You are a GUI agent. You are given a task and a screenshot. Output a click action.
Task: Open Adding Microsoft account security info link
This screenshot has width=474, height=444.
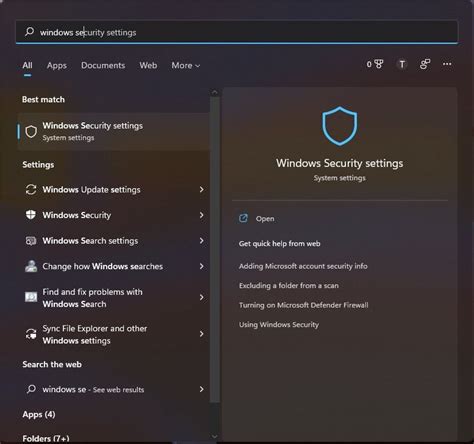(x=303, y=266)
